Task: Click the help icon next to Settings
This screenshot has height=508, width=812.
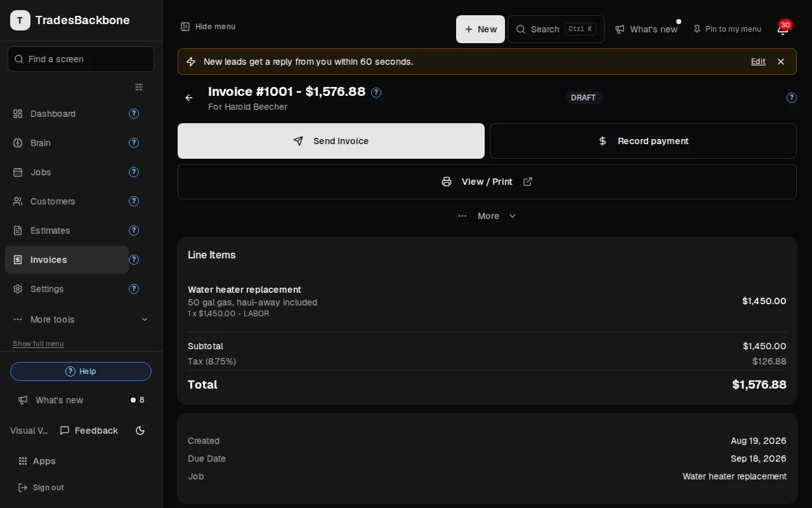Action: [x=134, y=289]
